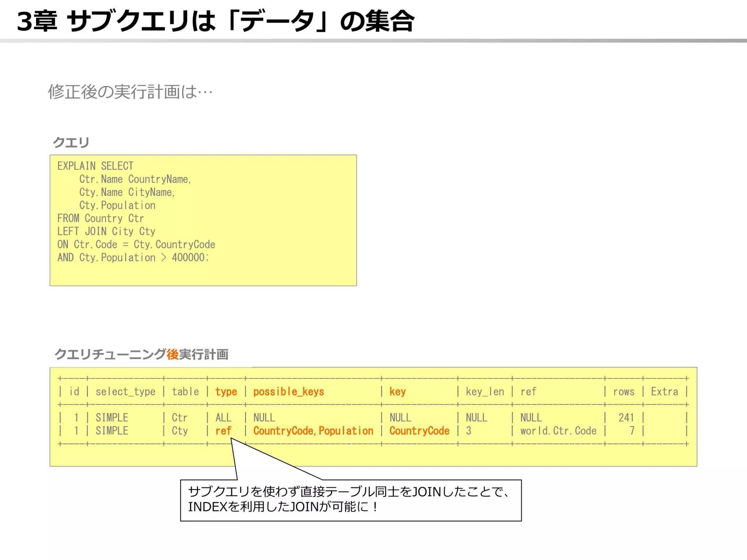Click the クエリチューニング後実行計画 heading
This screenshot has width=747, height=560.
point(141,354)
